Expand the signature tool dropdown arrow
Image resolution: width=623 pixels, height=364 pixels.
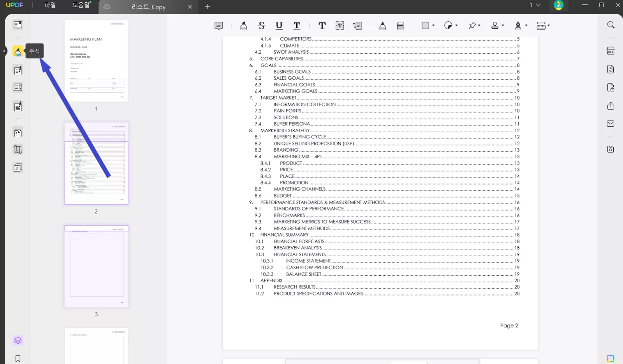click(x=526, y=26)
